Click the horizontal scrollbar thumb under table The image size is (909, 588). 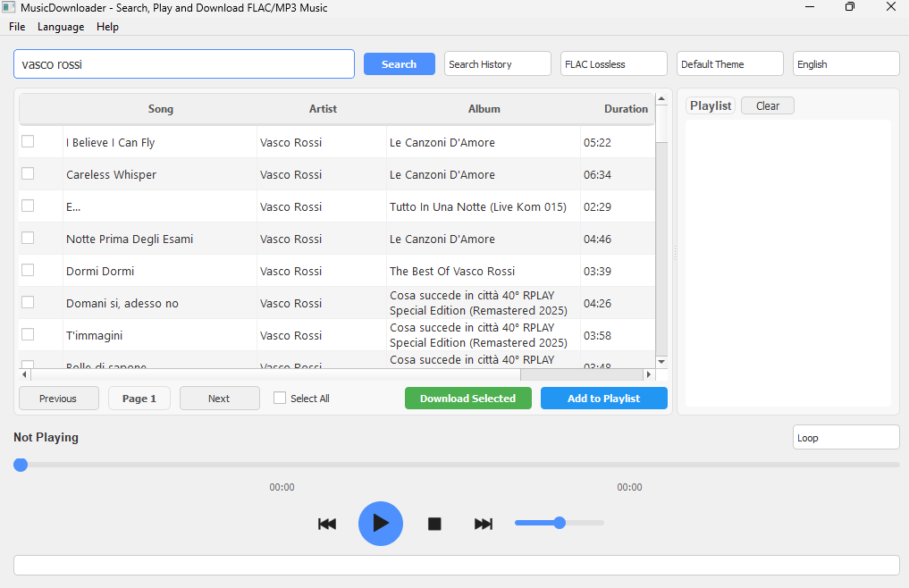(x=274, y=374)
